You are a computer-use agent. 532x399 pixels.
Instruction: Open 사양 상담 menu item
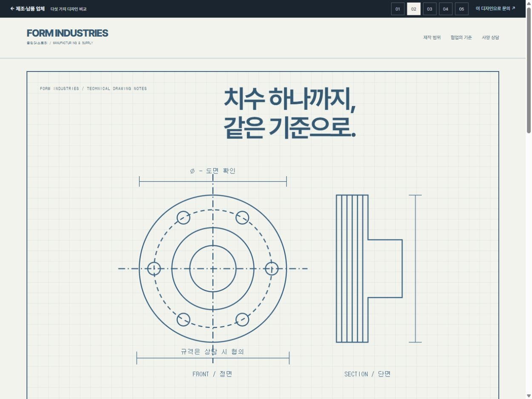point(490,37)
